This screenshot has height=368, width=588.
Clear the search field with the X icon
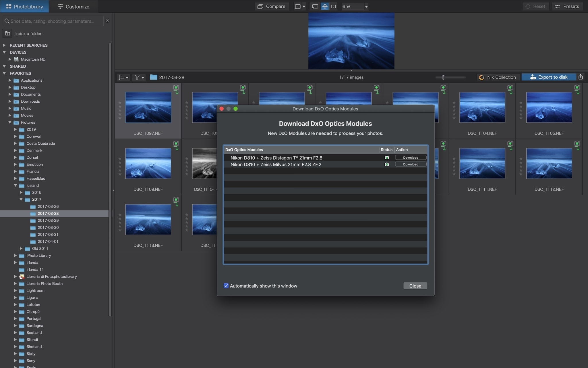click(x=107, y=21)
